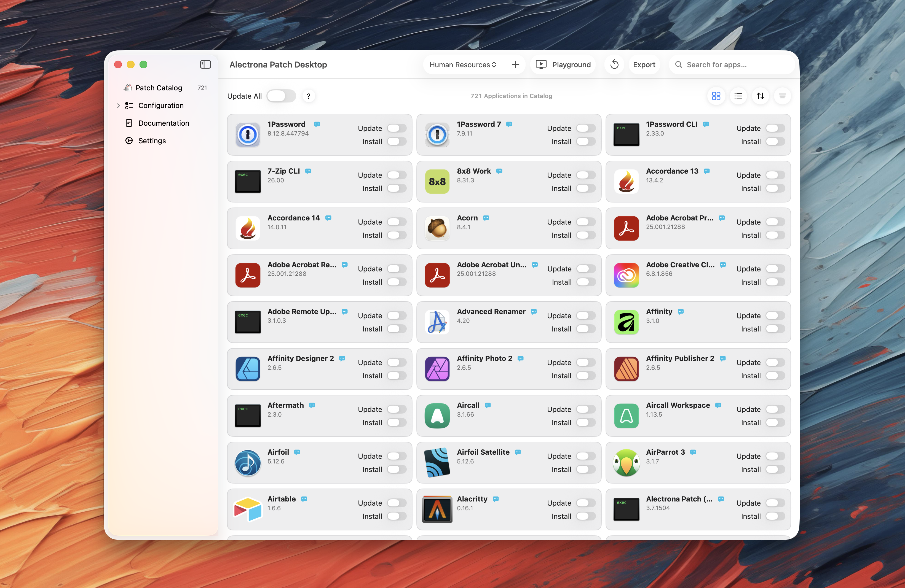Click the plus icon in the toolbar
Image resolution: width=905 pixels, height=588 pixels.
[515, 64]
